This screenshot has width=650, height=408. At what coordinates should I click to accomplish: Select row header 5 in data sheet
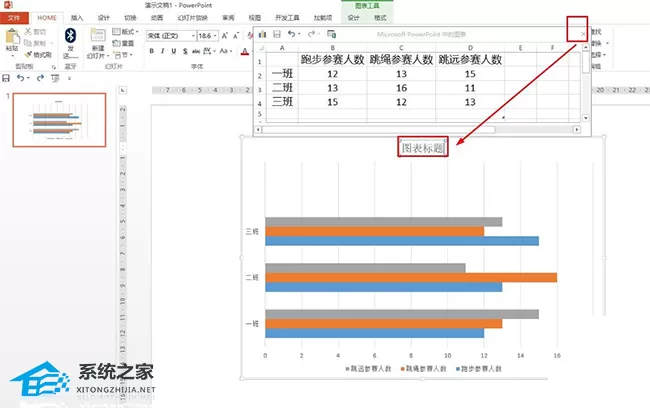coord(260,114)
